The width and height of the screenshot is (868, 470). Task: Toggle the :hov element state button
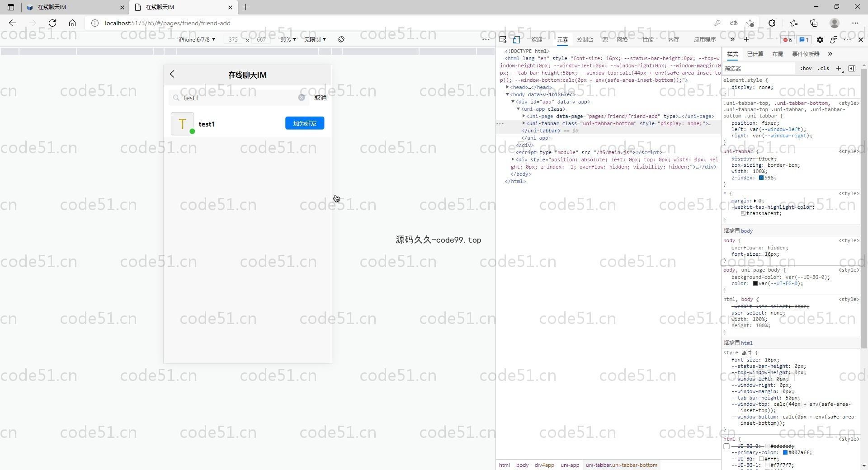(806, 69)
